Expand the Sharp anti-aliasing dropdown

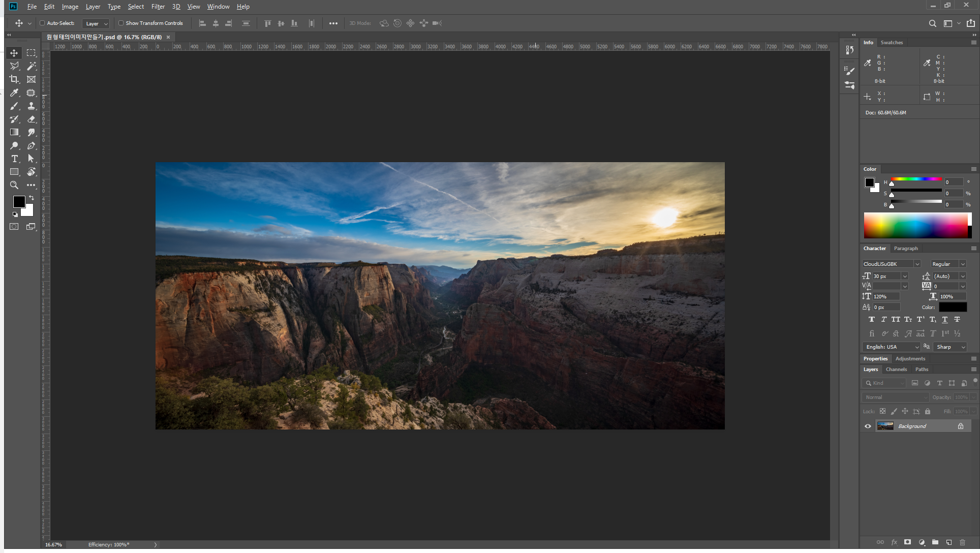click(963, 347)
